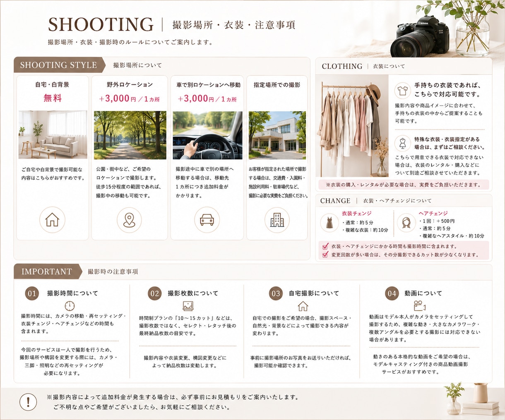Click the red 無料 price text
This screenshot has width=505, height=420.
point(53,98)
